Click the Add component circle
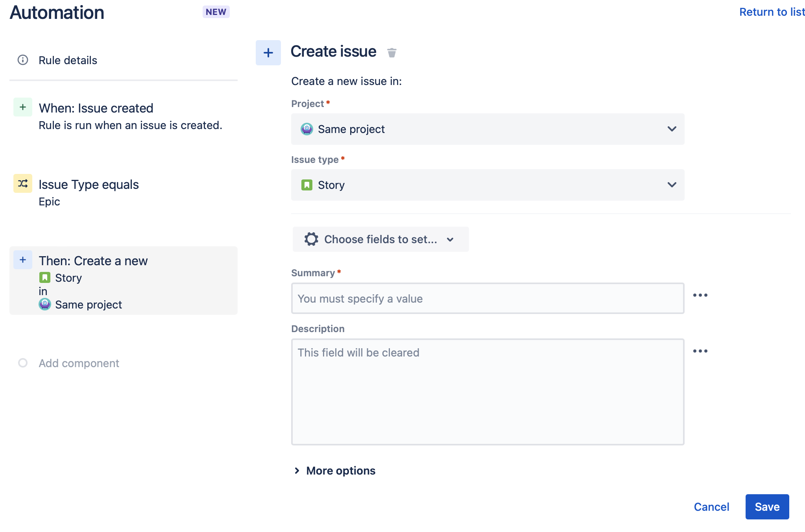 (x=23, y=363)
